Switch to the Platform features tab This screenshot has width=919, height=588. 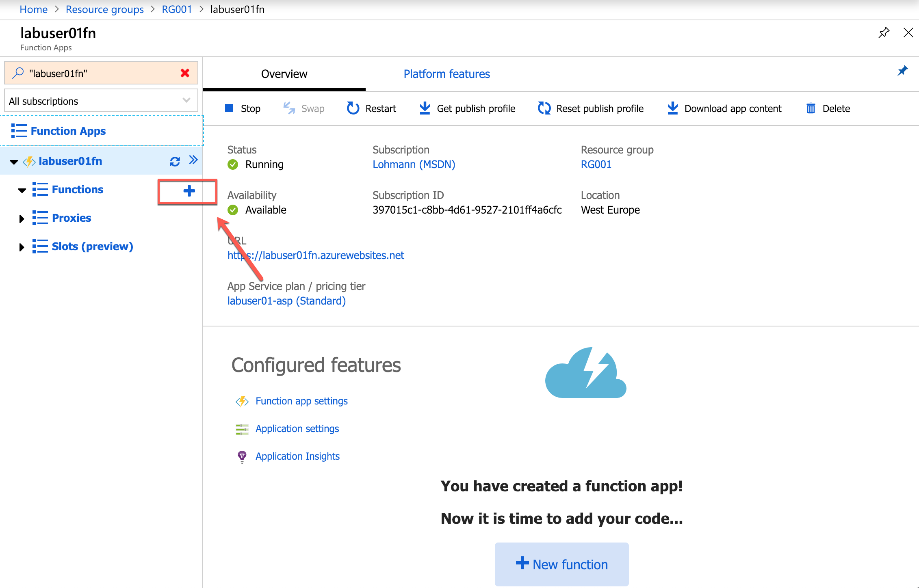pyautogui.click(x=446, y=74)
